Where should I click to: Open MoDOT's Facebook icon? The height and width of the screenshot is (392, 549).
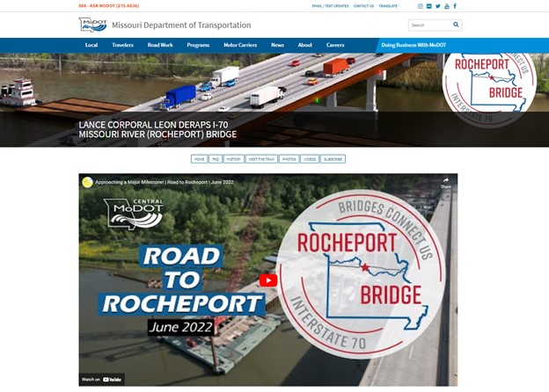[x=455, y=6]
